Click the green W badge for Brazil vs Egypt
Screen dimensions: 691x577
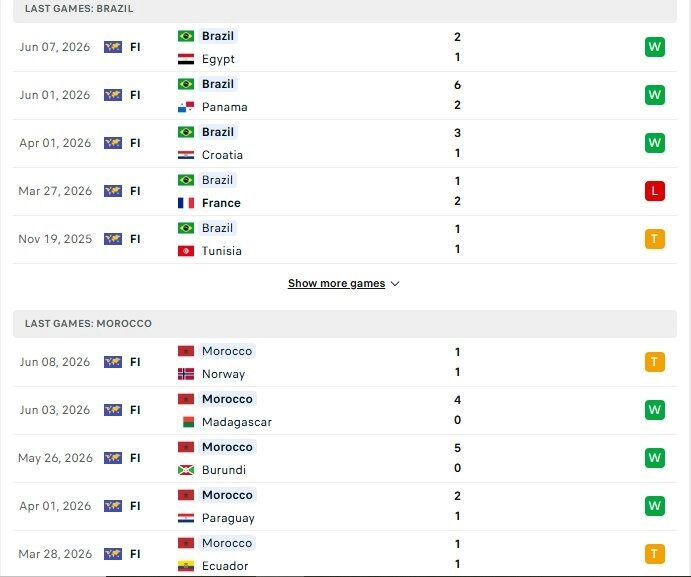tap(654, 47)
